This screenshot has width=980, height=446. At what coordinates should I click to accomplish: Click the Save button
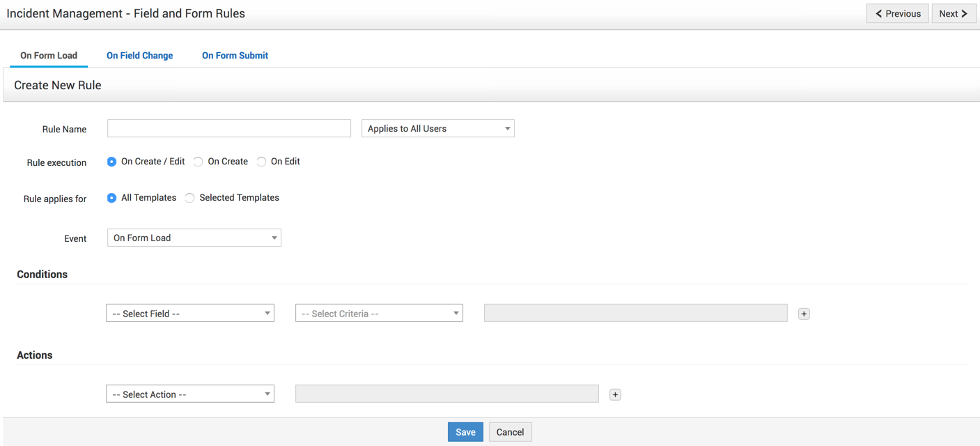coord(465,432)
